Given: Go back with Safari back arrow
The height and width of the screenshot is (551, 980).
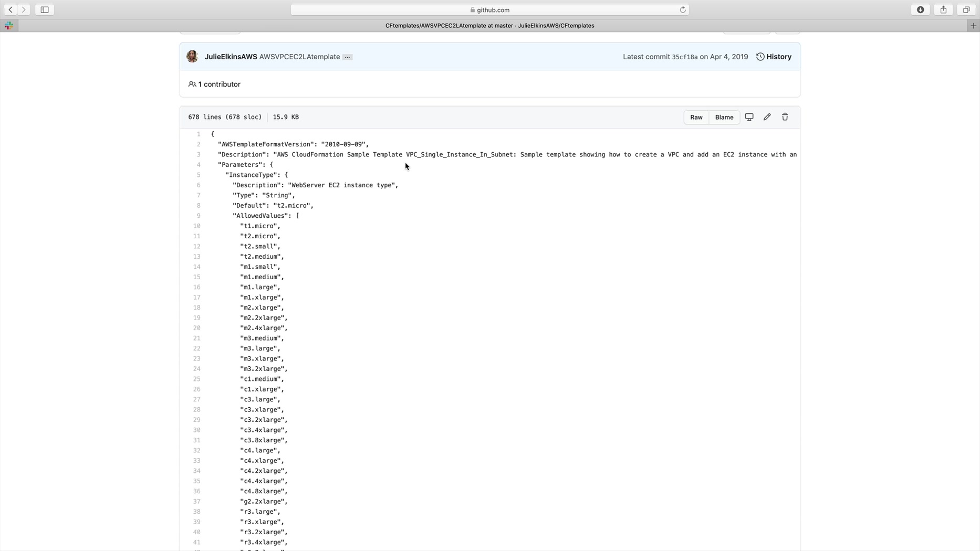Looking at the screenshot, I should pyautogui.click(x=11, y=9).
